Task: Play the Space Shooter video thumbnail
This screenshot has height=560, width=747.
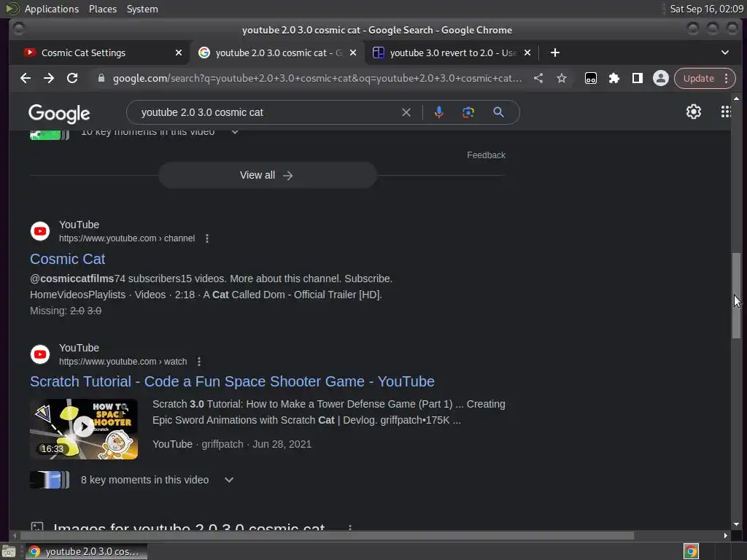Action: (84, 429)
